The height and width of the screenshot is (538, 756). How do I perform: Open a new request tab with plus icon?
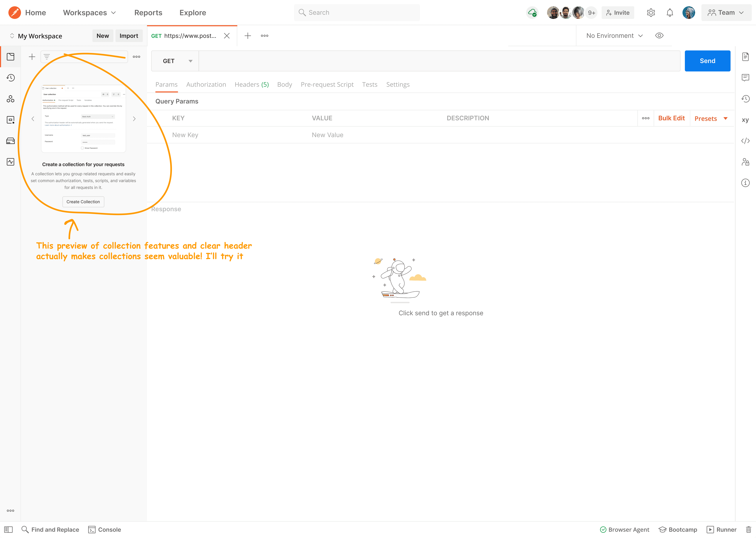248,36
